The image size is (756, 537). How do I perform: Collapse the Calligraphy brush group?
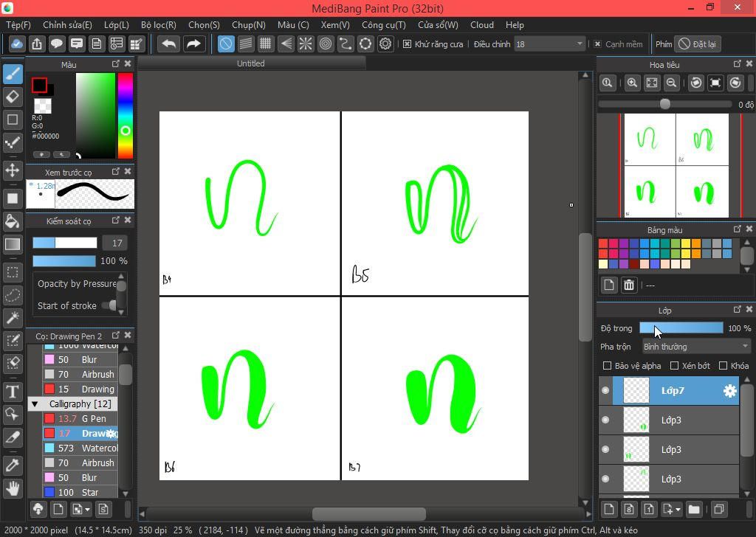point(34,404)
